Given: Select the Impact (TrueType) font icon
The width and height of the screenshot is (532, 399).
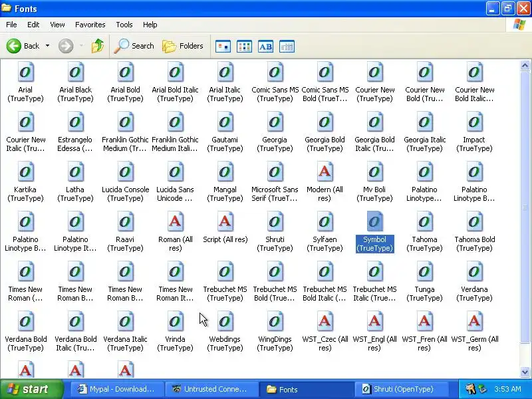Looking at the screenshot, I should 475,122.
